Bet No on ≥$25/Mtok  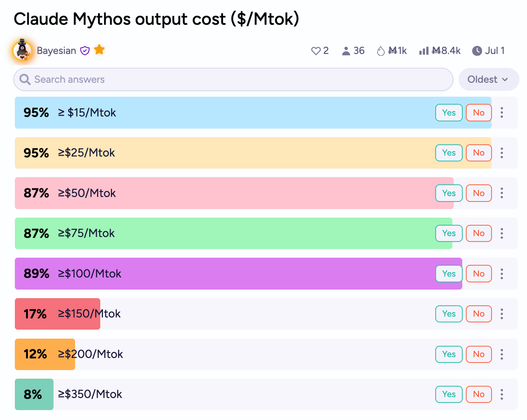478,153
